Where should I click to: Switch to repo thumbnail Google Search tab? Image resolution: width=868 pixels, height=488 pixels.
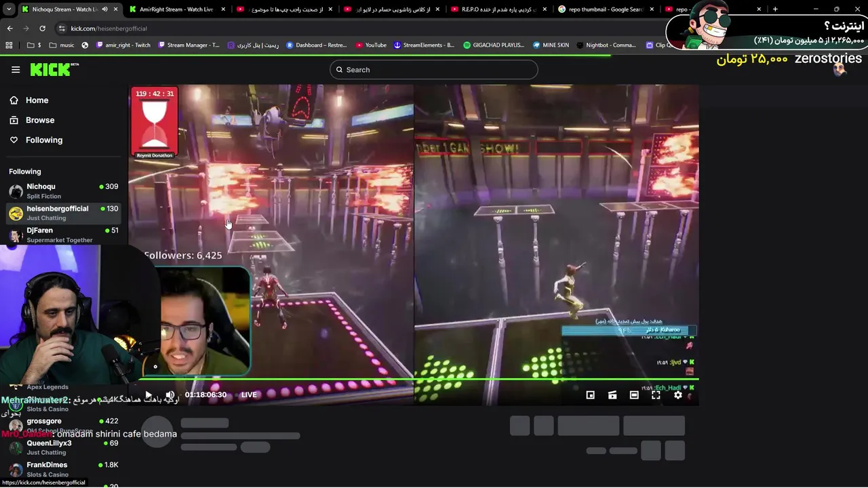coord(606,9)
